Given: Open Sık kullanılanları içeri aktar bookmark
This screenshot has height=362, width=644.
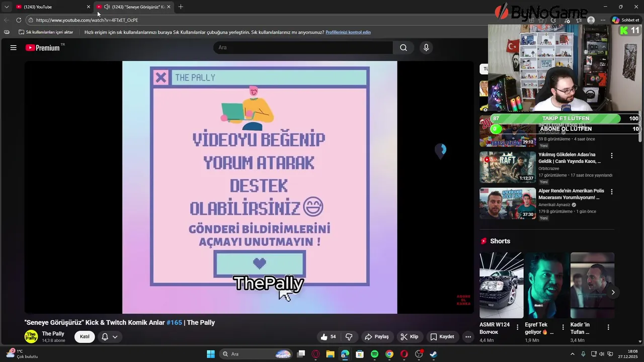Looking at the screenshot, I should point(46,32).
